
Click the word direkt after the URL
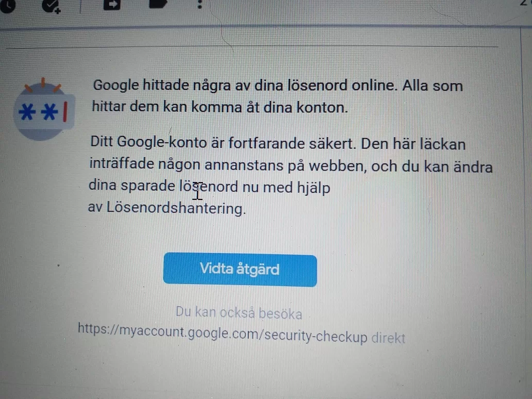(x=389, y=338)
